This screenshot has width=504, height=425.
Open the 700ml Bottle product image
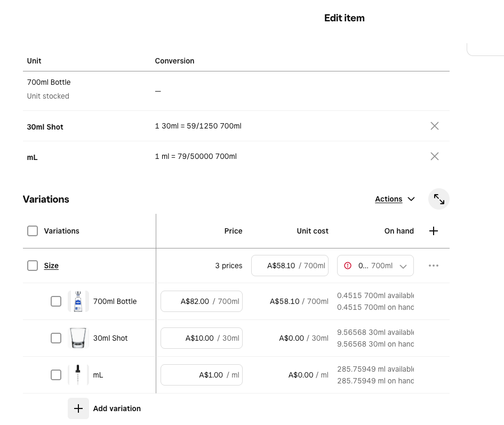[78, 301]
